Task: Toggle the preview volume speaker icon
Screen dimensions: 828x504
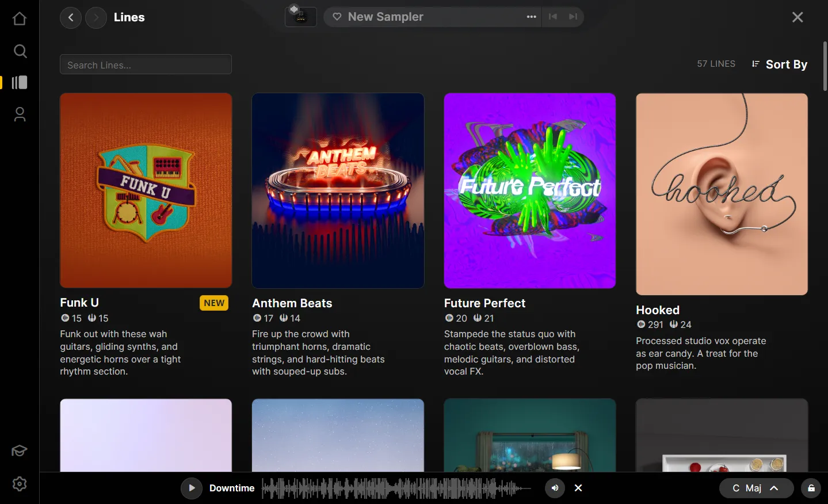Action: coord(555,488)
